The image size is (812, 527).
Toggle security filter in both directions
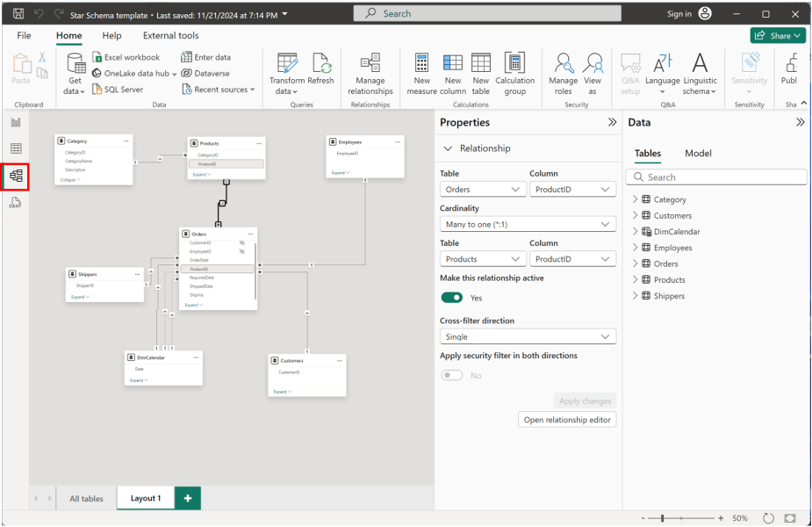click(451, 375)
